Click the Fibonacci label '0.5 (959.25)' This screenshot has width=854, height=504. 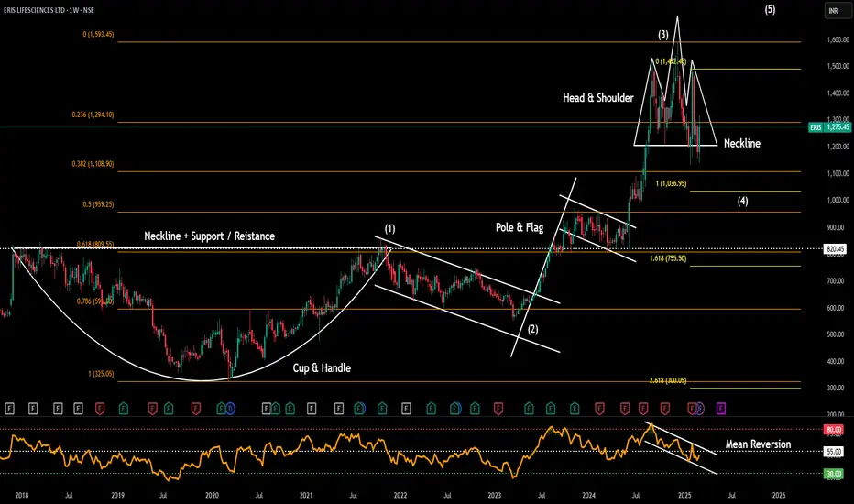[99, 204]
